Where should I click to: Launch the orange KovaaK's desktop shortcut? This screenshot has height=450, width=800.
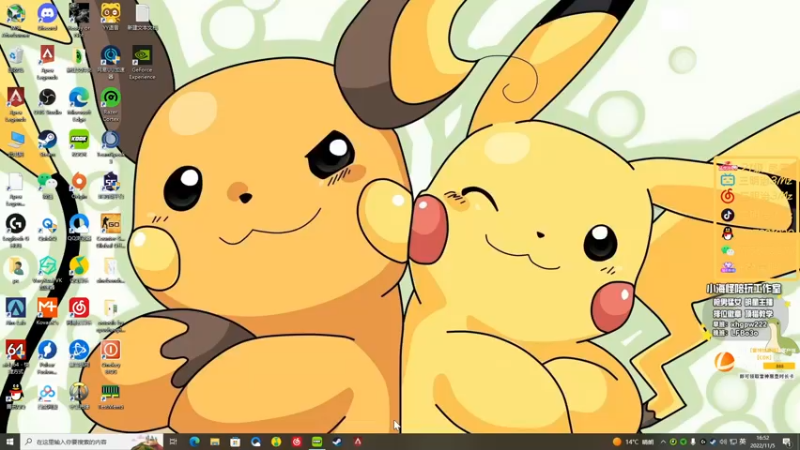tap(47, 312)
